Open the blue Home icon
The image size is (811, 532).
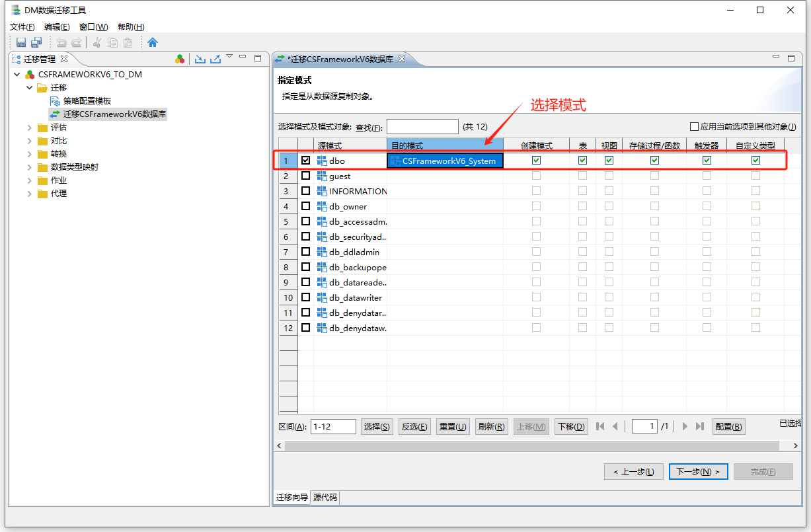[x=153, y=43]
